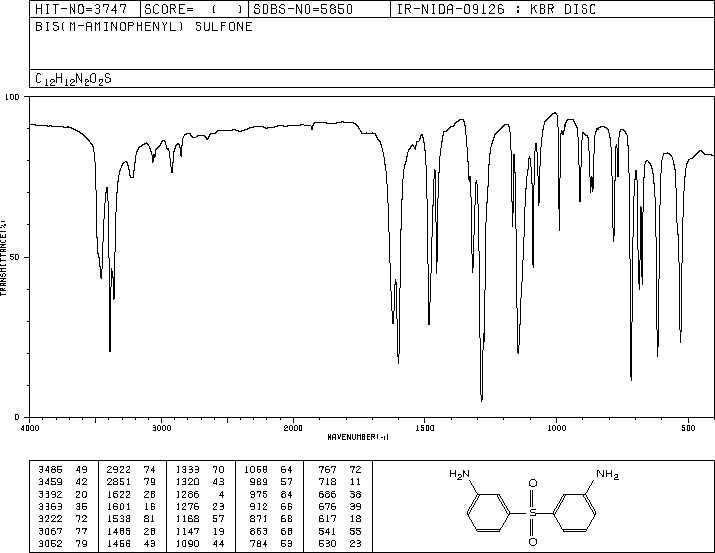The image size is (715, 553).
Task: Select peak value 767 in the table
Action: pos(327,470)
